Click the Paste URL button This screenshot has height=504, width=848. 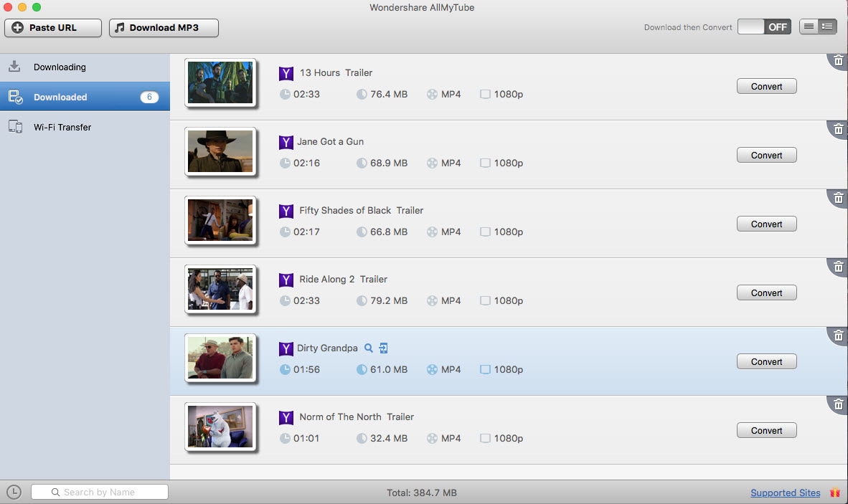pos(53,27)
